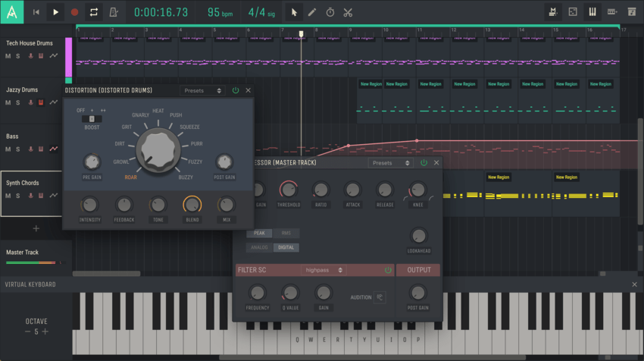The height and width of the screenshot is (361, 644).
Task: Show automation on the Bass track
Action: (54, 149)
